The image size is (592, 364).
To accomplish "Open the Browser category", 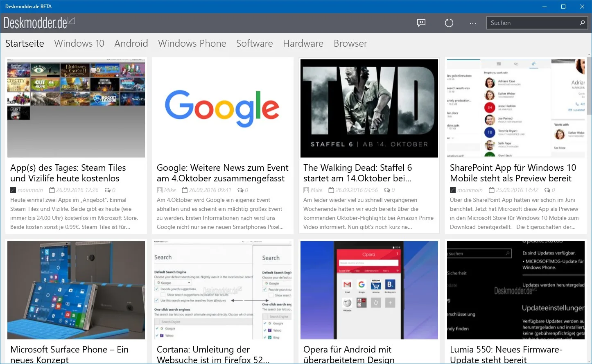I will click(350, 43).
